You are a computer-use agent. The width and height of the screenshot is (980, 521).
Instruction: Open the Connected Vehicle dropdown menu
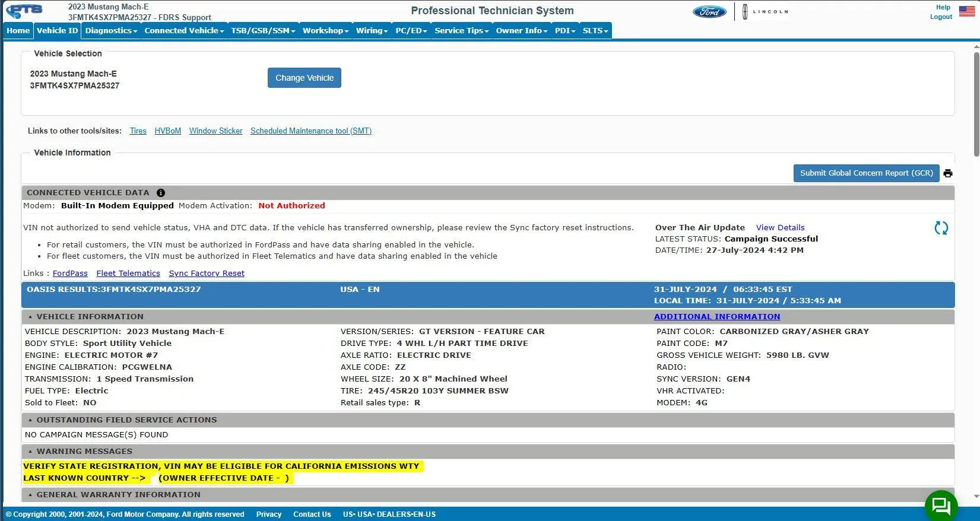pyautogui.click(x=184, y=31)
